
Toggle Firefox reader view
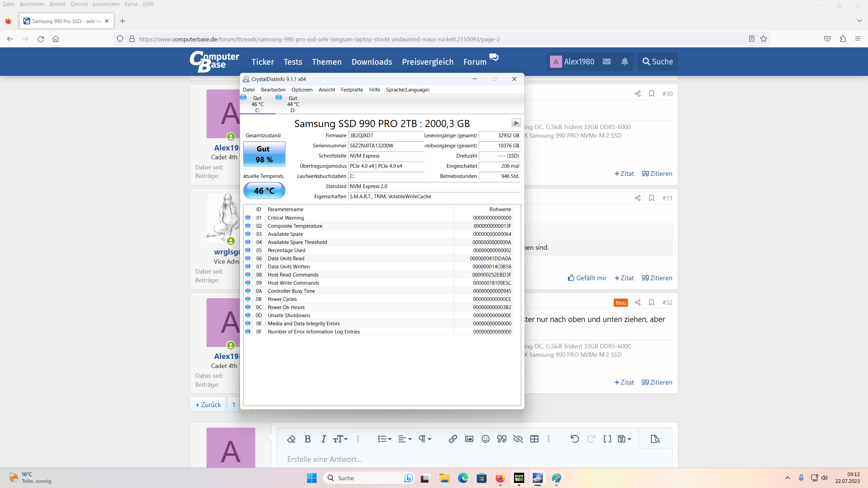coord(751,39)
